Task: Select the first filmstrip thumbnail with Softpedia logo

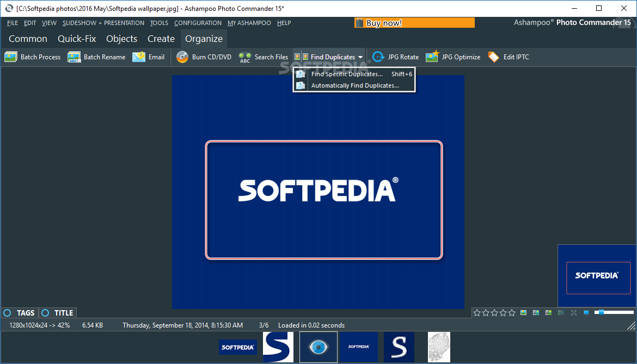Action: pyautogui.click(x=238, y=347)
